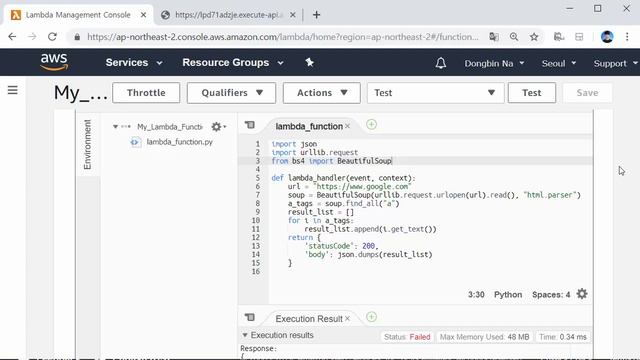640x360 pixels.
Task: Run the function with Test button
Action: [532, 93]
